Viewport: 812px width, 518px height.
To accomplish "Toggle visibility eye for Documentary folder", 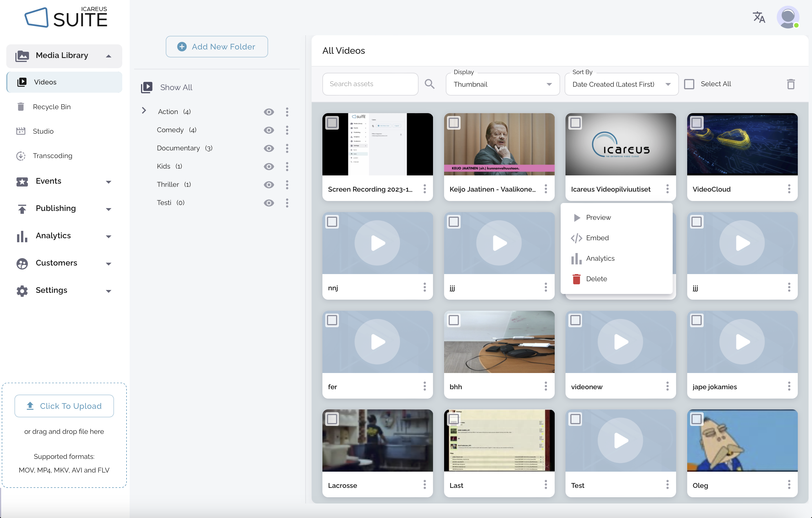I will tap(269, 148).
